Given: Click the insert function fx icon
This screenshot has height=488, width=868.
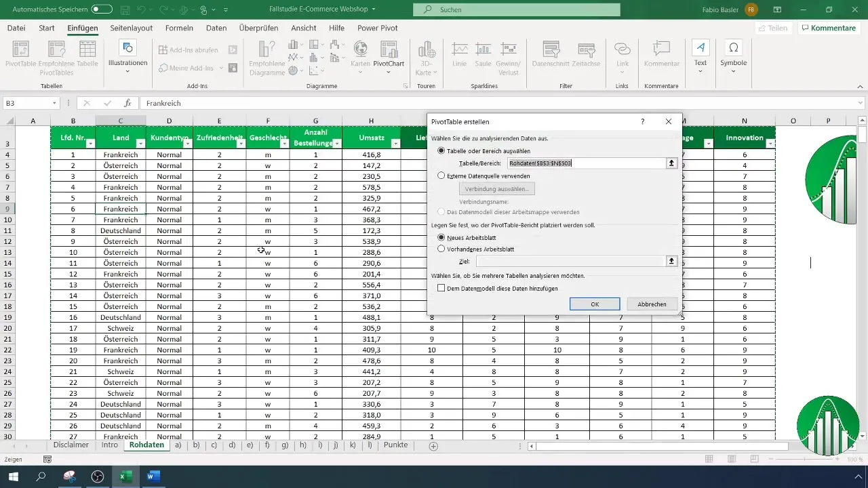Looking at the screenshot, I should coord(127,103).
